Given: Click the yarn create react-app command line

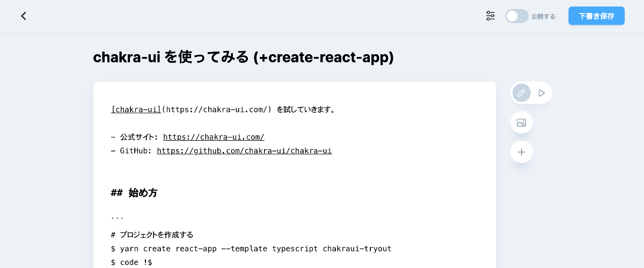Looking at the screenshot, I should point(251,249).
